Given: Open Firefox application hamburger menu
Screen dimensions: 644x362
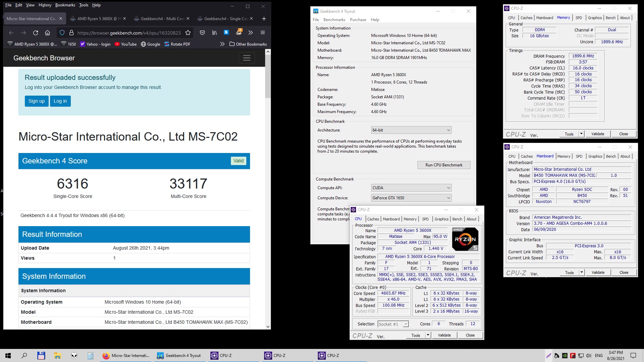Looking at the screenshot, I should click(x=263, y=33).
